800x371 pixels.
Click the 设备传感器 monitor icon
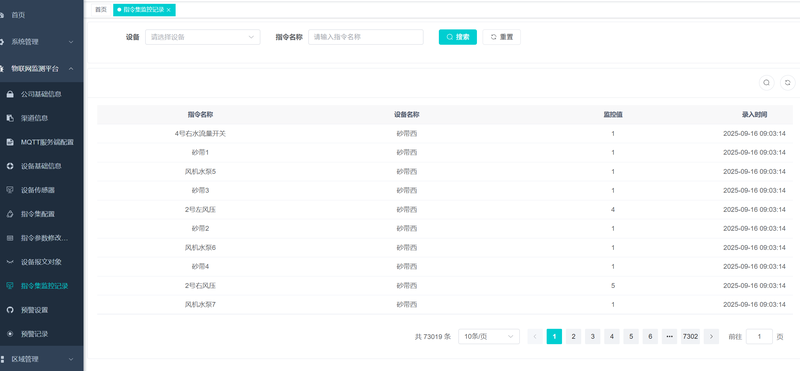pos(10,190)
